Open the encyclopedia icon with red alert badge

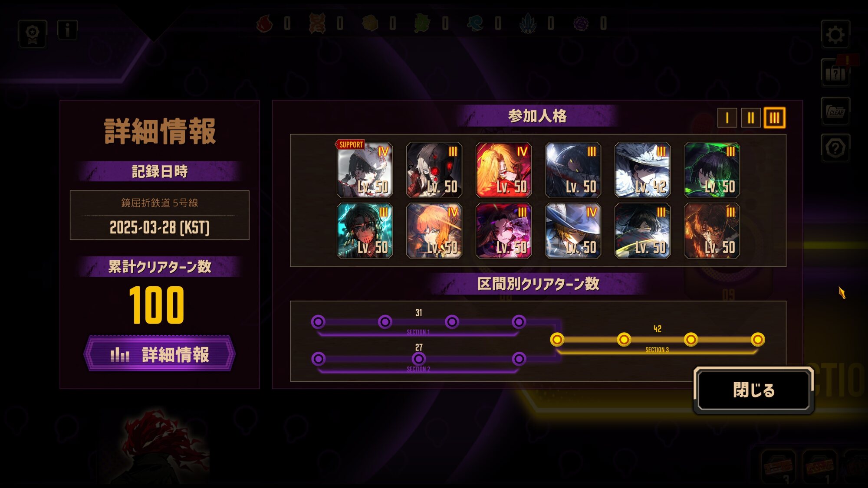tap(835, 73)
